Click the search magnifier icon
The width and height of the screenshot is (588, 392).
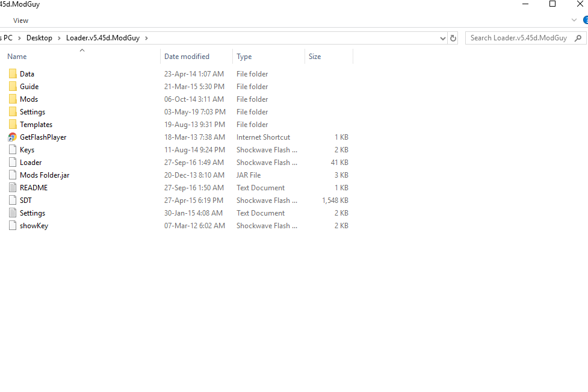point(578,38)
